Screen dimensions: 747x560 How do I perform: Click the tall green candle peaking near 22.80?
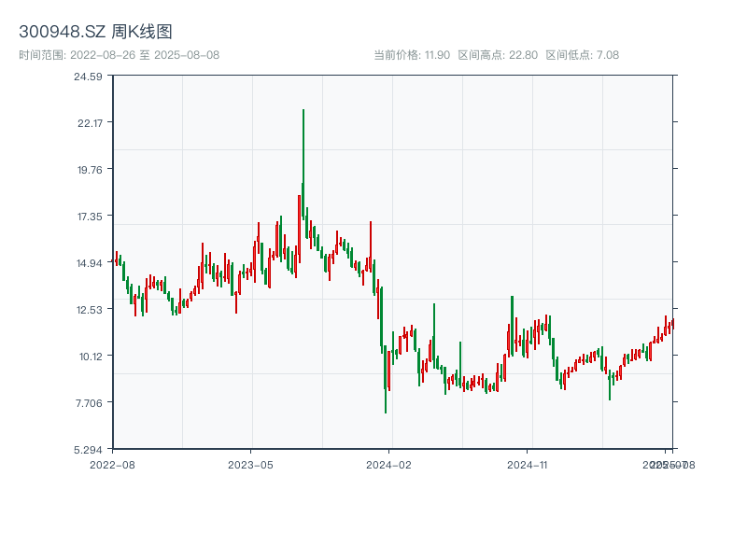pyautogui.click(x=303, y=168)
